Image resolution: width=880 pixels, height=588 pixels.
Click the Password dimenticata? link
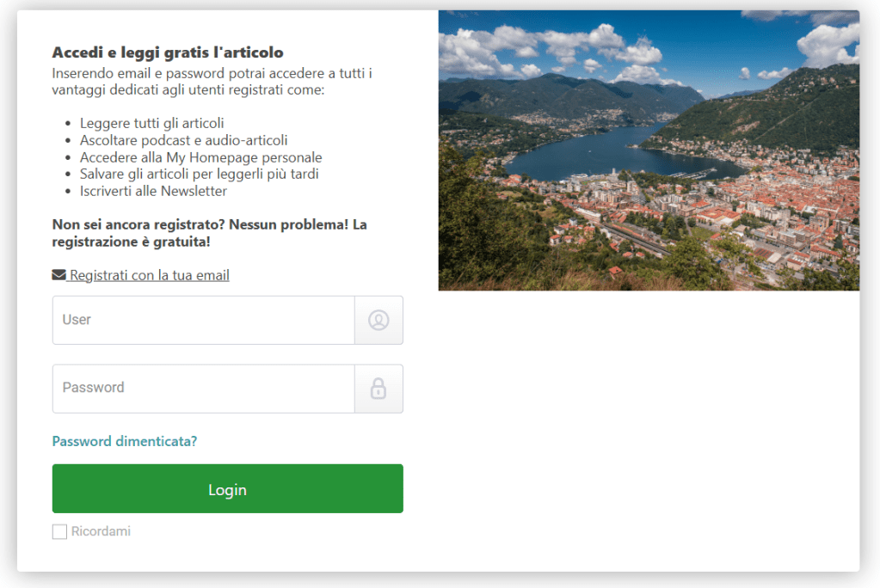(125, 441)
